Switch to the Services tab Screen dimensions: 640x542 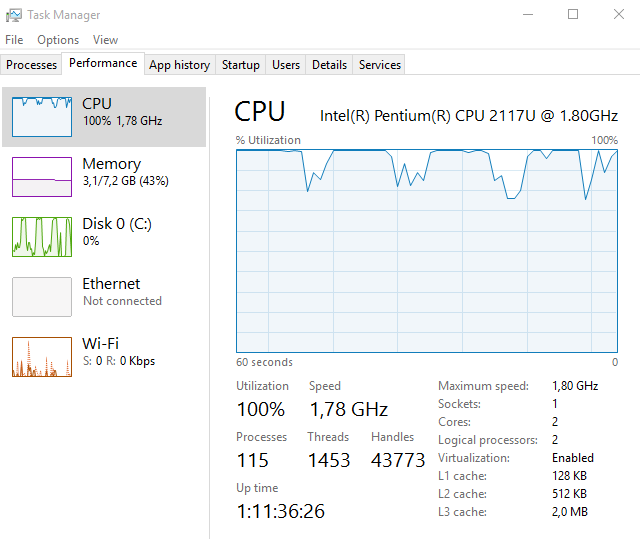coord(380,65)
